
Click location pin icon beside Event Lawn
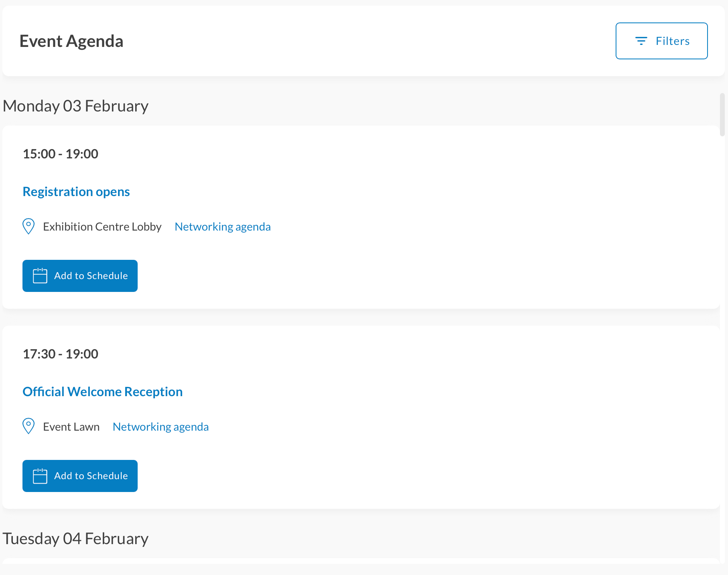coord(28,426)
